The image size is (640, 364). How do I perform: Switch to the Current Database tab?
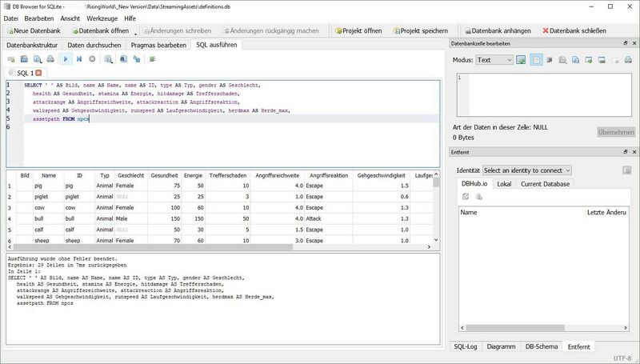(x=545, y=184)
